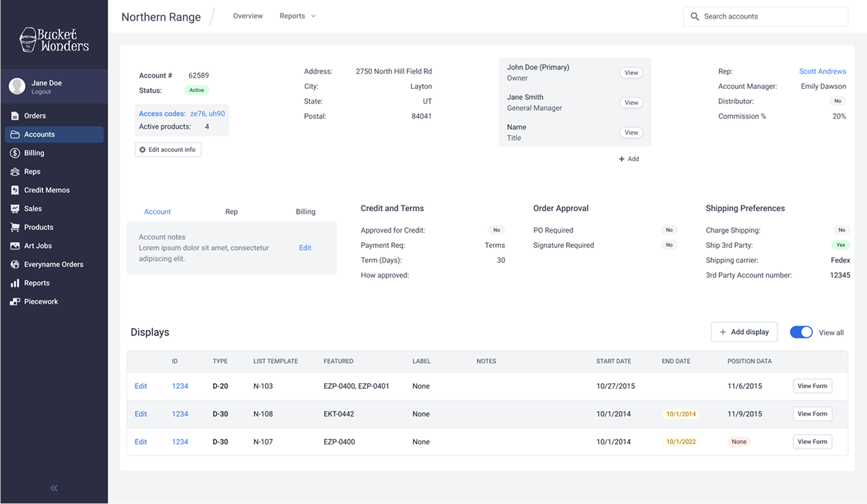867x504 pixels.
Task: Collapse the sidebar with double chevron icon
Action: coord(54,488)
